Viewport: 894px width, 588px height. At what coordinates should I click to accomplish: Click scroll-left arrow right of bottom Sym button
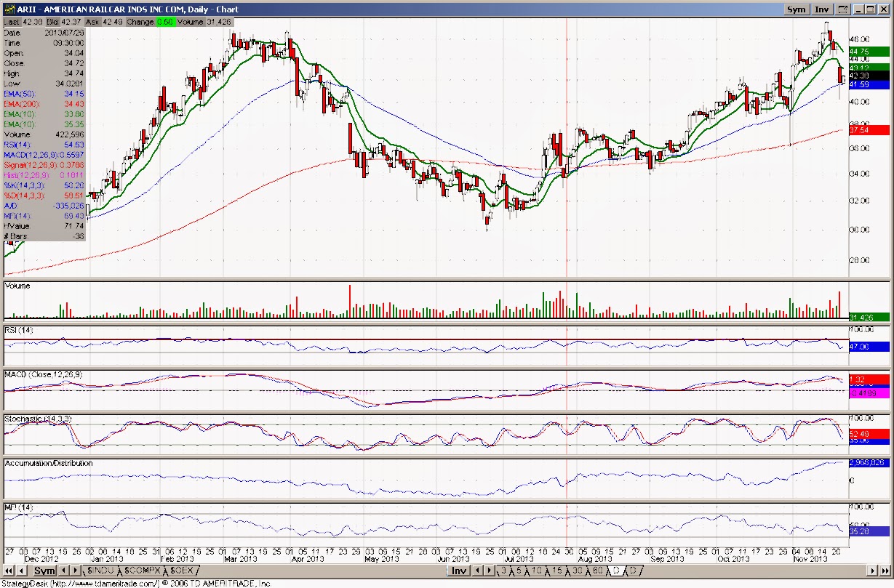[x=64, y=571]
